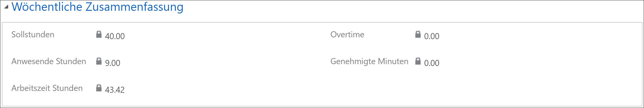
Task: Click the Anwesende Stunden field label
Action: [49, 61]
